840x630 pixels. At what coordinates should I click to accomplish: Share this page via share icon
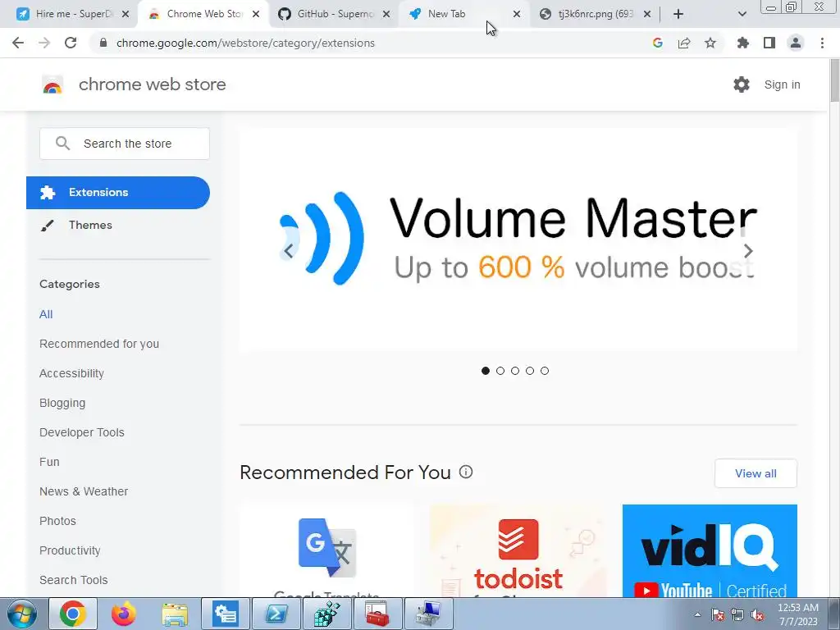[684, 43]
